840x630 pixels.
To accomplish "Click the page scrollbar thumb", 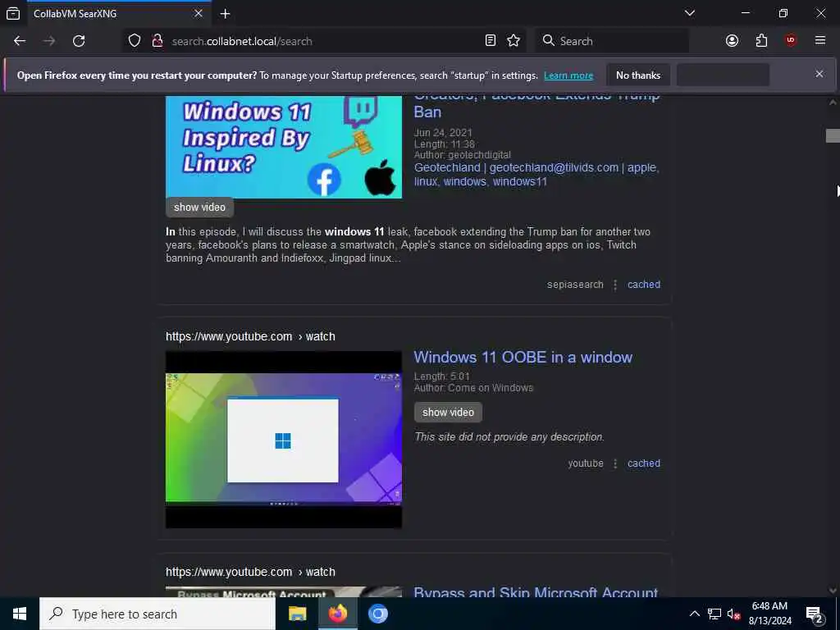I will (833, 135).
